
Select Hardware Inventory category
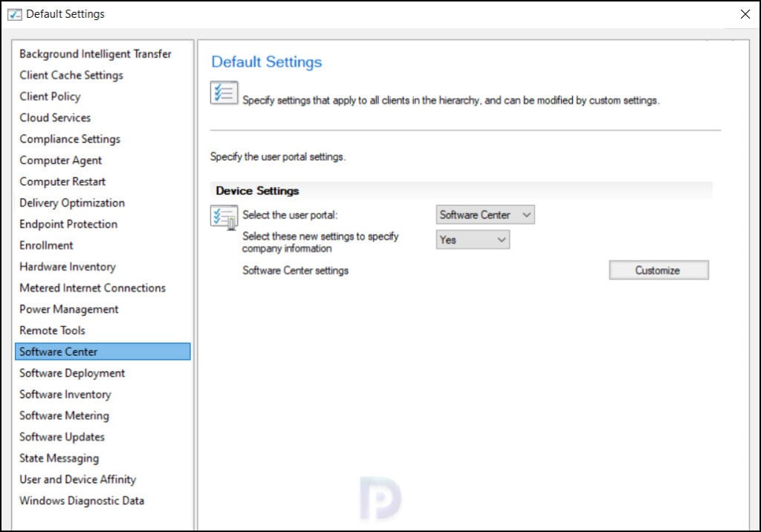tap(68, 267)
